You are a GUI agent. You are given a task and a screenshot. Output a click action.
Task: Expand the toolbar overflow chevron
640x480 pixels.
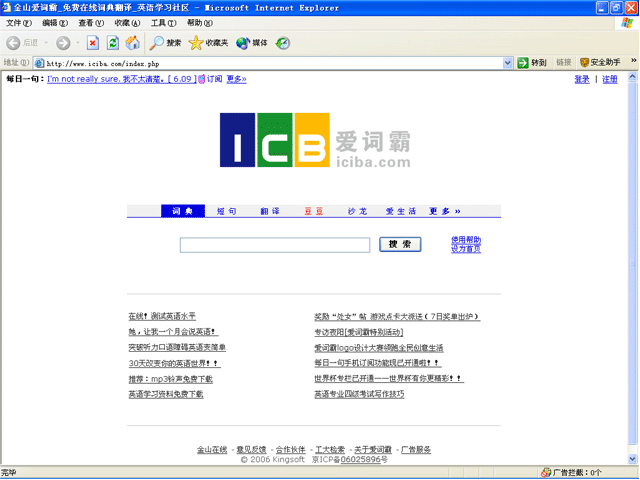tap(633, 60)
